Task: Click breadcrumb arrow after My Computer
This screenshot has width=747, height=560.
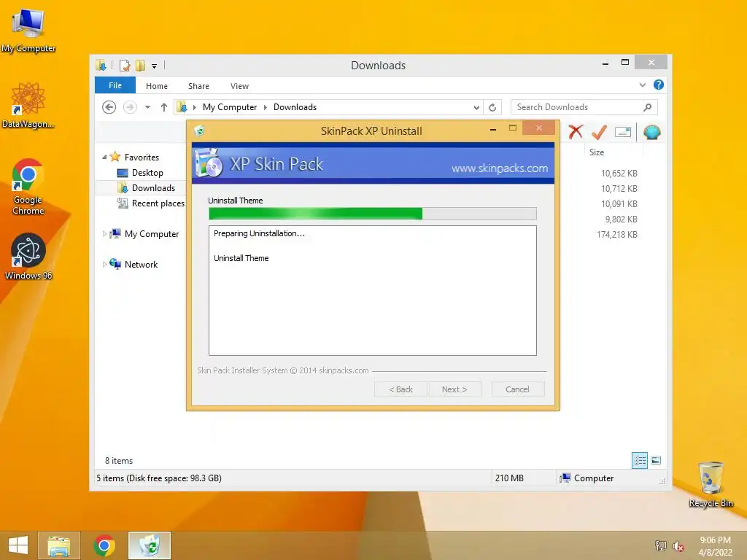Action: coord(266,108)
